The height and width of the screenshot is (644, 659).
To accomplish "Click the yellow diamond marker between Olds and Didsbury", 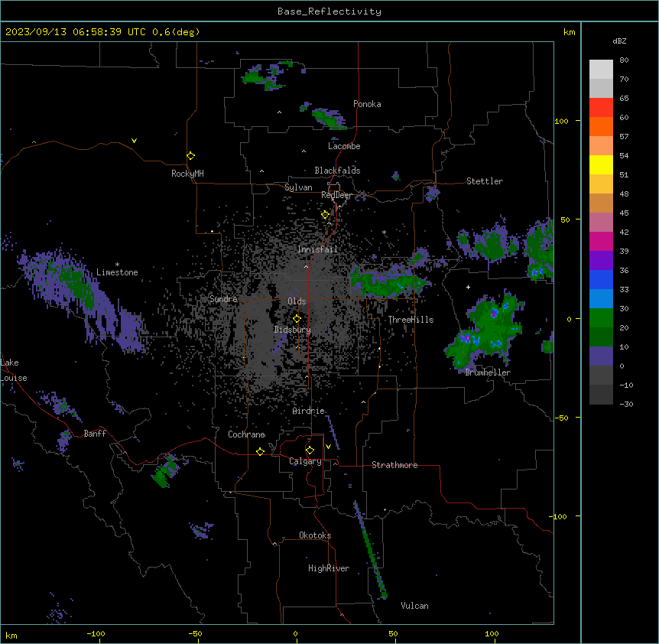I will pyautogui.click(x=297, y=318).
